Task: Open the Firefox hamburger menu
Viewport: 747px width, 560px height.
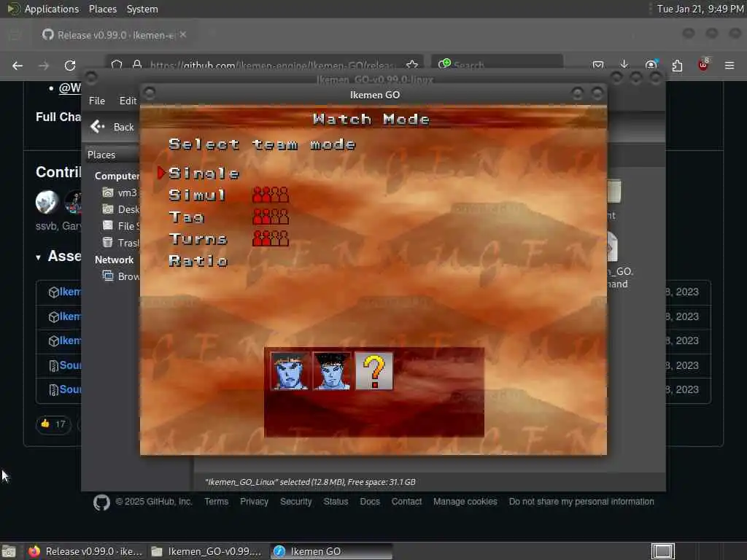Action: (729, 66)
